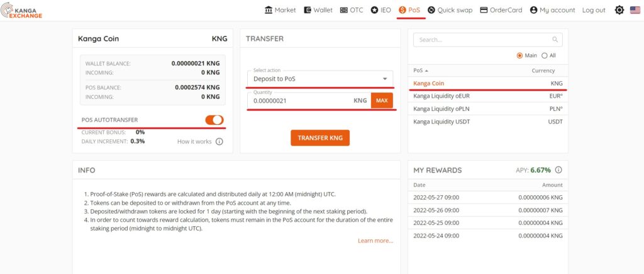
Task: Click the Wallet icon in navigation
Action: click(x=307, y=10)
